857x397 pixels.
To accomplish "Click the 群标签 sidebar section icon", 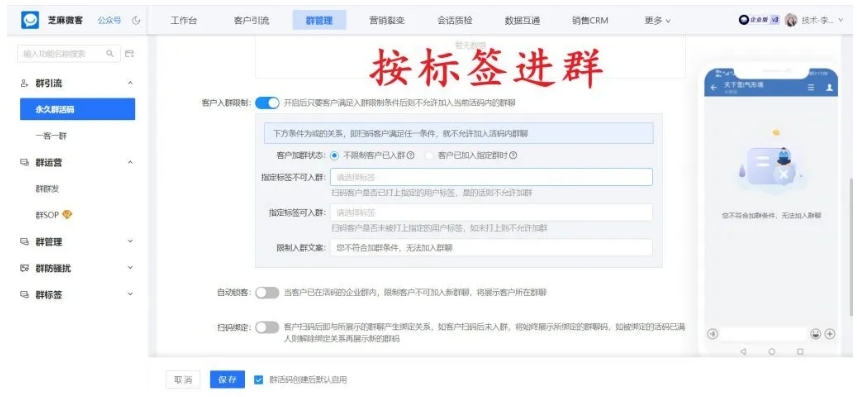I will coord(24,294).
